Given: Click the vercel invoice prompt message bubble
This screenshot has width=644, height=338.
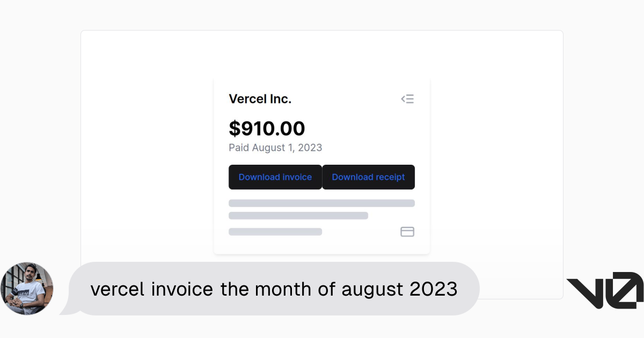Looking at the screenshot, I should [274, 289].
